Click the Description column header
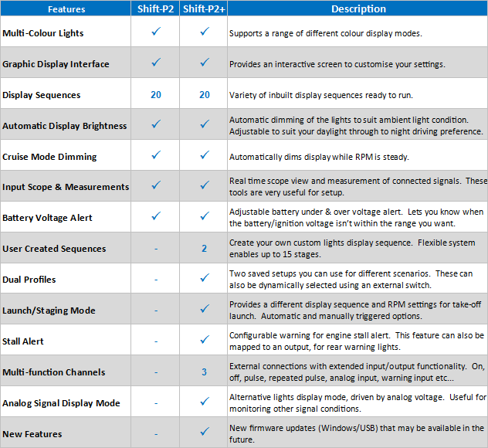This screenshot has width=488, height=448. pos(358,9)
